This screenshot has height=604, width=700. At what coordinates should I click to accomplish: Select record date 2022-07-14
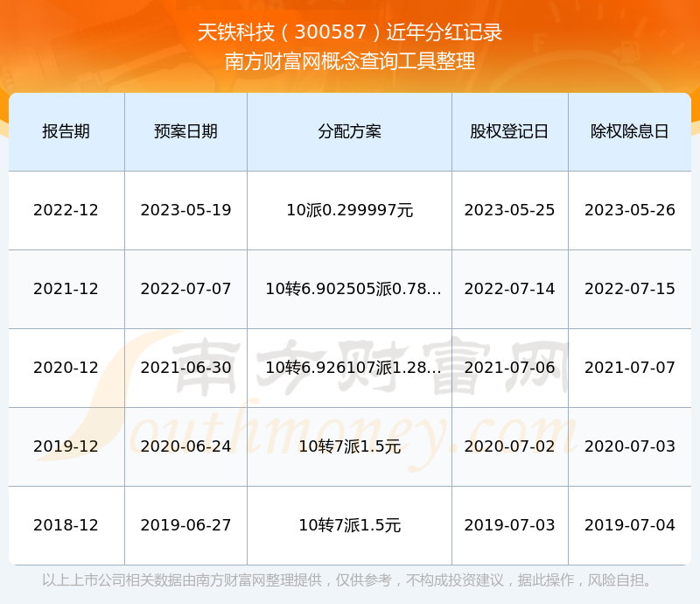(509, 289)
